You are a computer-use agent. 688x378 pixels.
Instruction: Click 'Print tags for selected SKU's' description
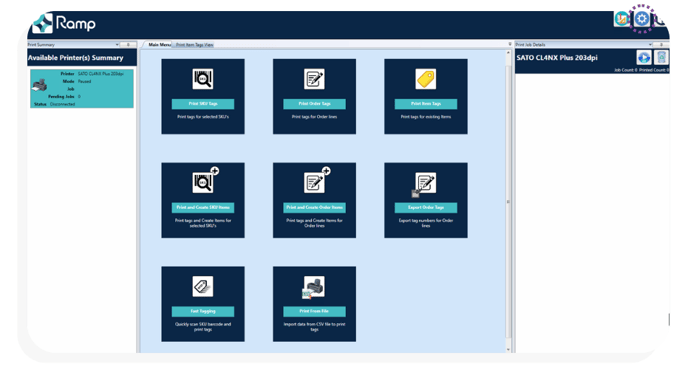[x=203, y=117]
